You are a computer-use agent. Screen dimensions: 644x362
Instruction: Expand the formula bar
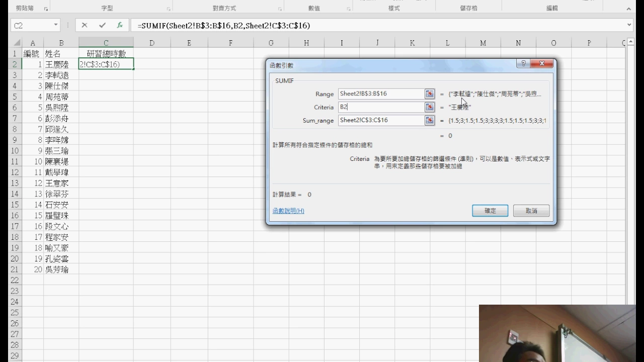point(629,25)
